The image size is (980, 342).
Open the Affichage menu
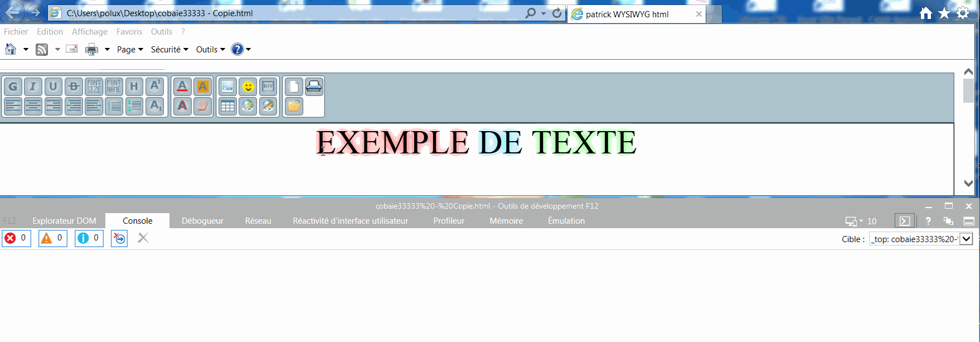pos(90,32)
